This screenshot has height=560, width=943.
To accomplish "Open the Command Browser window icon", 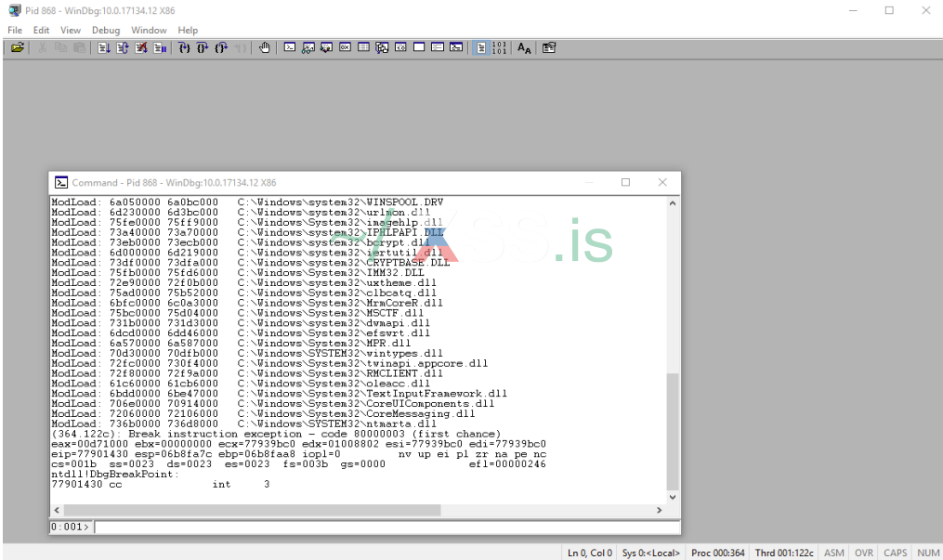I will [x=456, y=47].
